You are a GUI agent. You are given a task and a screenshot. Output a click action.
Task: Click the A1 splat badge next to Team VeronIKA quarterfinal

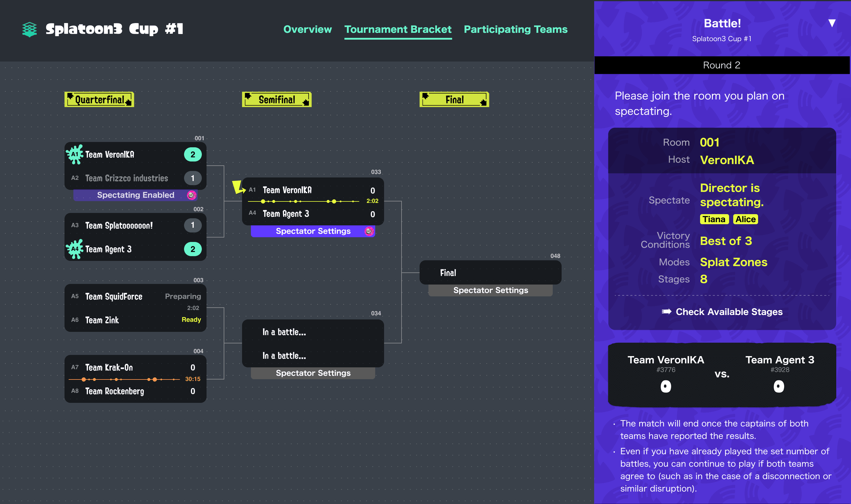click(x=75, y=154)
